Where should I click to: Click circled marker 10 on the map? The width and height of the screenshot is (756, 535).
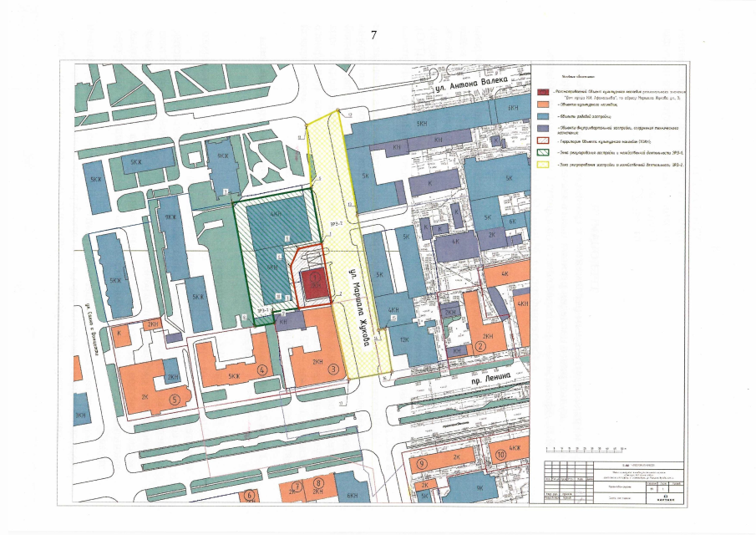(500, 456)
